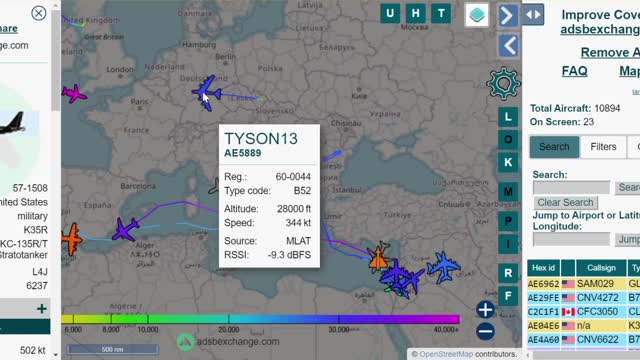640x360 pixels.
Task: Toggle the H map button
Action: coord(416,13)
